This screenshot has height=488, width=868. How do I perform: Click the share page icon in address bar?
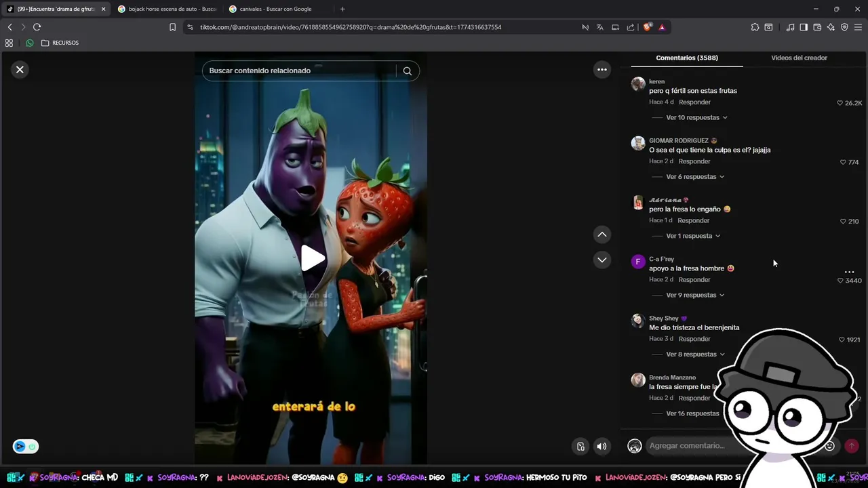[x=631, y=27]
